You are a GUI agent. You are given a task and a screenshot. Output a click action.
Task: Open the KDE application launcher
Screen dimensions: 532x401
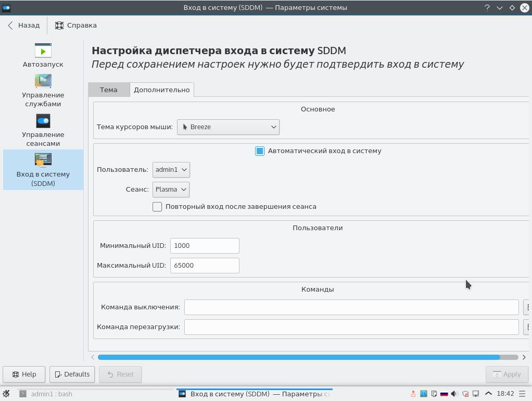(6, 394)
